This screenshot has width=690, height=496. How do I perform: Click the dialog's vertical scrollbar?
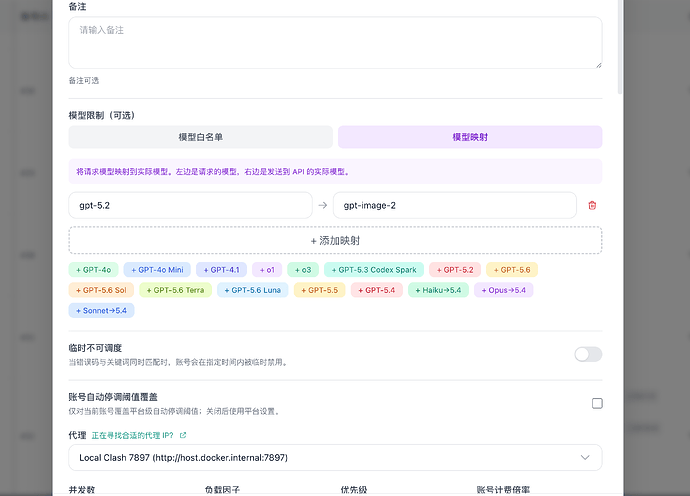point(620,47)
